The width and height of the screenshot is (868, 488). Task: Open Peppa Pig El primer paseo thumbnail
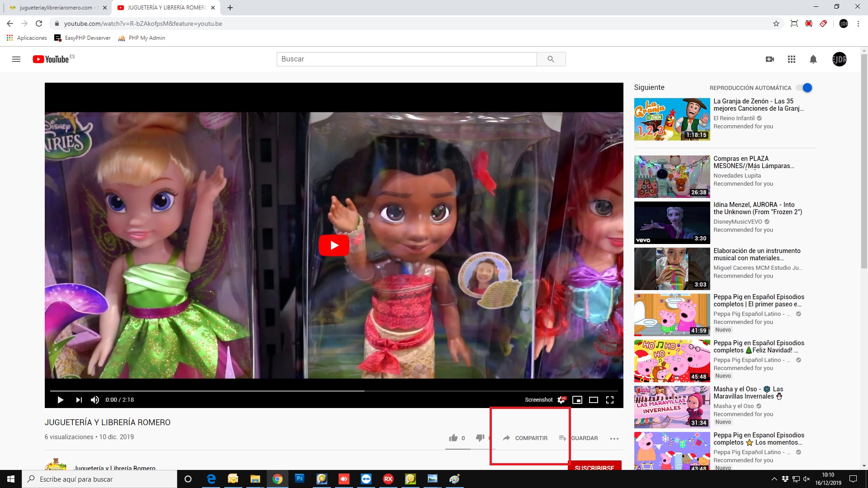point(672,315)
